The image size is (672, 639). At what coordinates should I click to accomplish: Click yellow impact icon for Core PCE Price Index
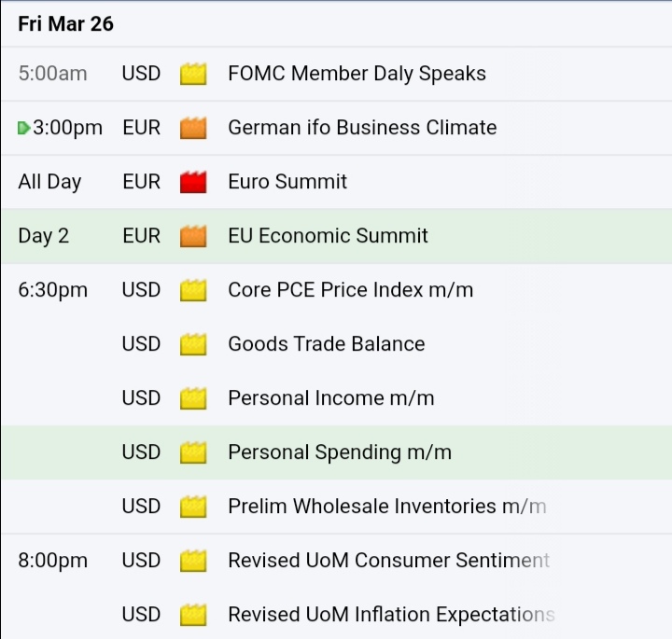pyautogui.click(x=193, y=290)
